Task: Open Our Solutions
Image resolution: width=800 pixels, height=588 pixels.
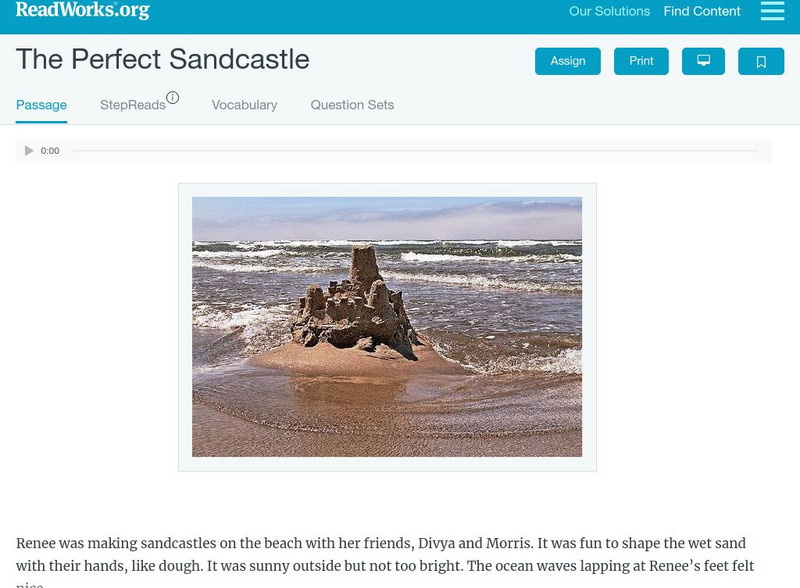Action: pos(608,12)
